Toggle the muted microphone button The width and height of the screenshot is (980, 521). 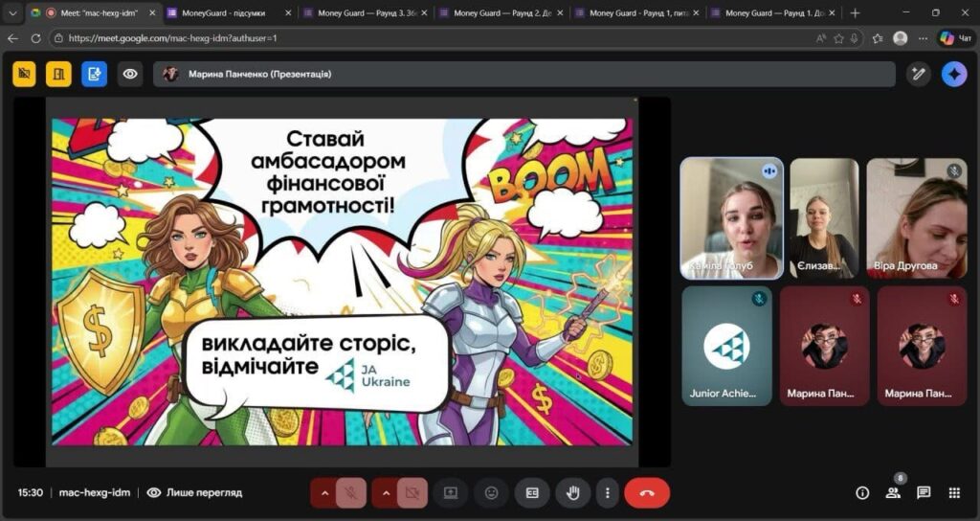click(351, 492)
